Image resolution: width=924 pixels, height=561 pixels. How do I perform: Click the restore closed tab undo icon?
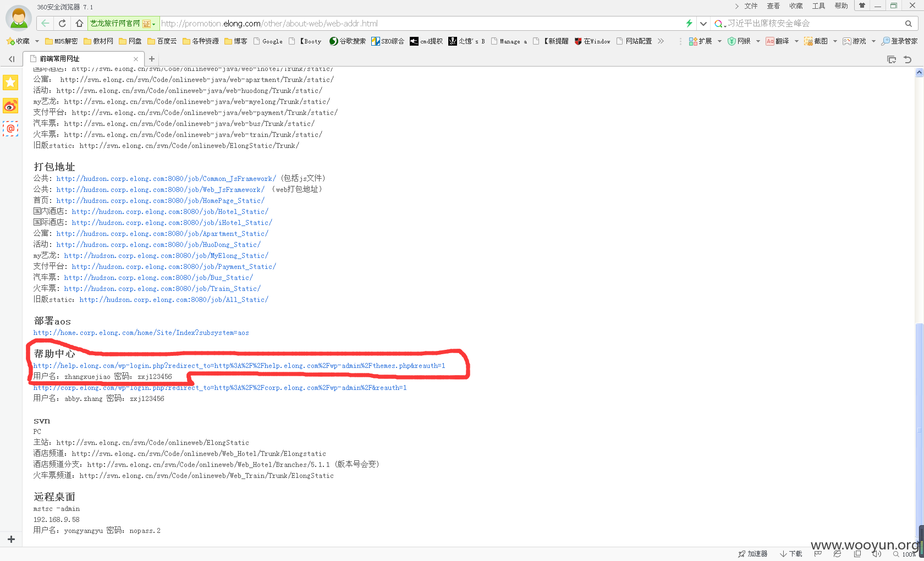tap(908, 59)
